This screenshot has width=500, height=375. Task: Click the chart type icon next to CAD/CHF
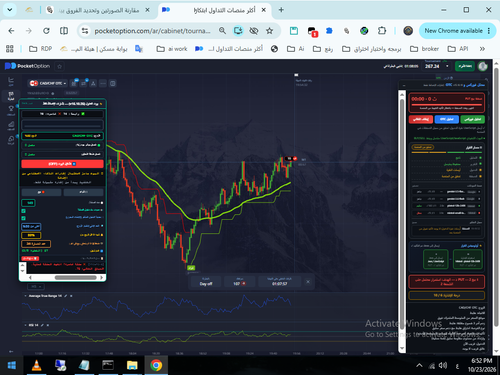coord(74,83)
